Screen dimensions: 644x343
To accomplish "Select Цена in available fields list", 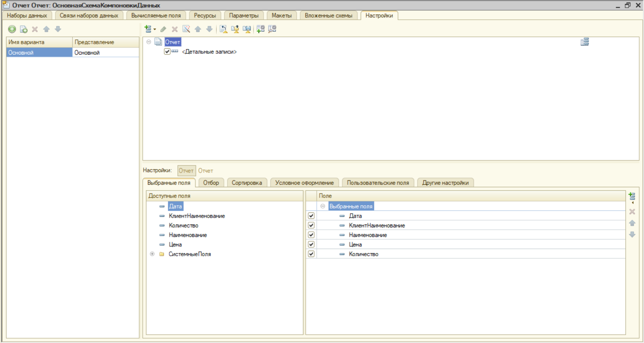I will click(175, 244).
